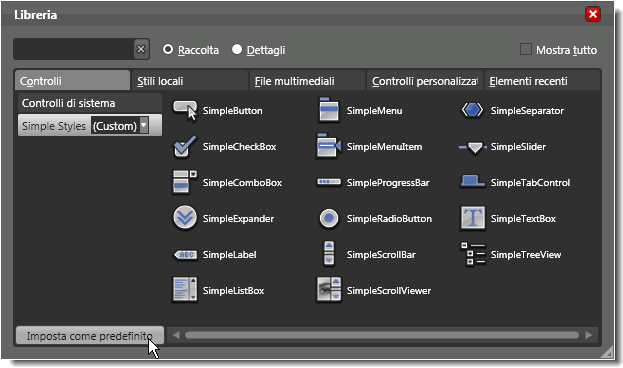Select the Raccolta radio button
Viewport: 623px width, 368px height.
[x=168, y=49]
